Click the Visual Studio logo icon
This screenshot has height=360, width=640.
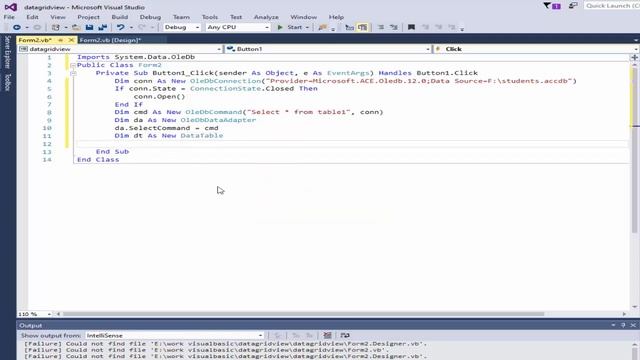(x=11, y=7)
